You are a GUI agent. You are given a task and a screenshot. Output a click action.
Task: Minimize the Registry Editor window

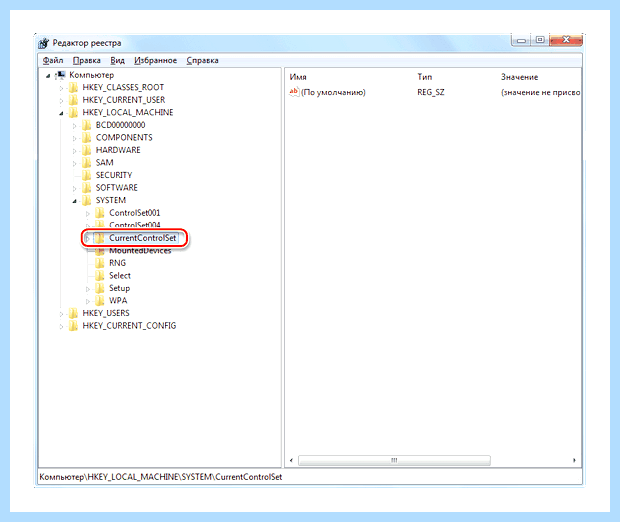coord(522,40)
